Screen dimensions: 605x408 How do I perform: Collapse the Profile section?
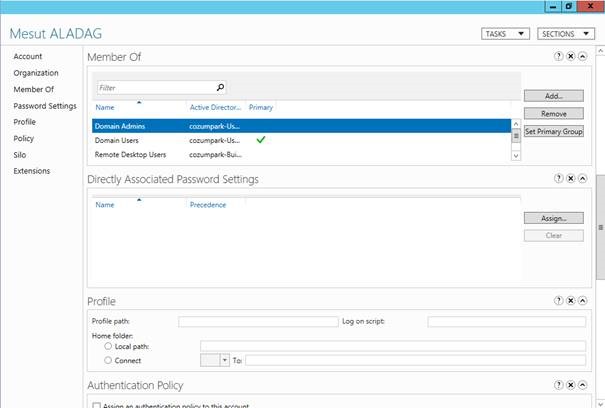tap(583, 300)
